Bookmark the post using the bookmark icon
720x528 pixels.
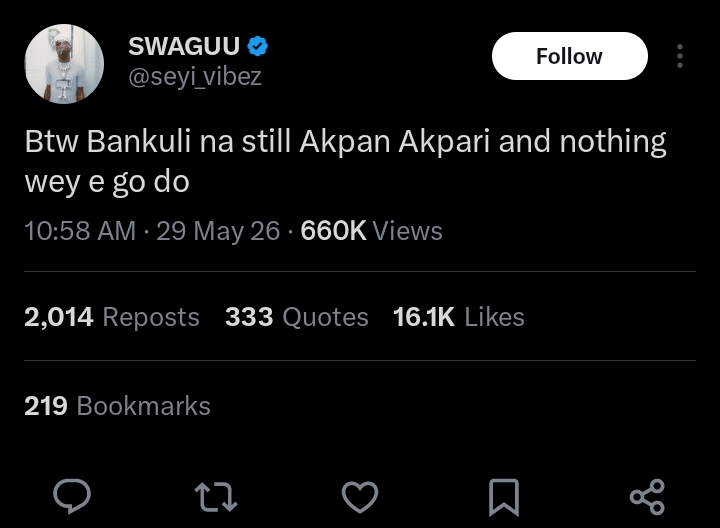pyautogui.click(x=504, y=497)
